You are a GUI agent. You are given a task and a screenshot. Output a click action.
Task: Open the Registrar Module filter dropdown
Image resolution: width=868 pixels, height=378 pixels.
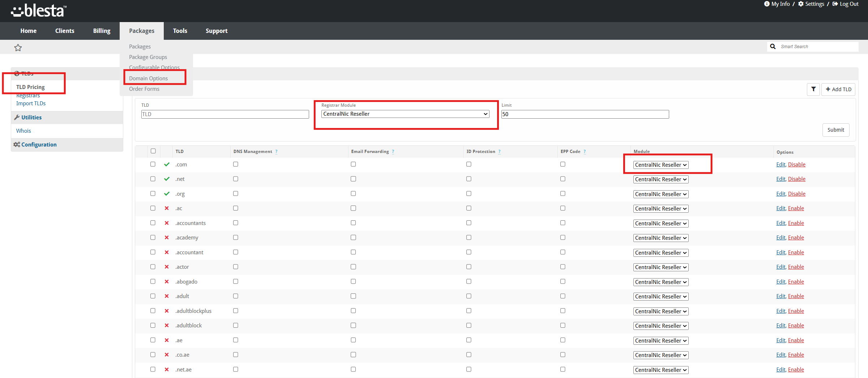click(x=405, y=114)
